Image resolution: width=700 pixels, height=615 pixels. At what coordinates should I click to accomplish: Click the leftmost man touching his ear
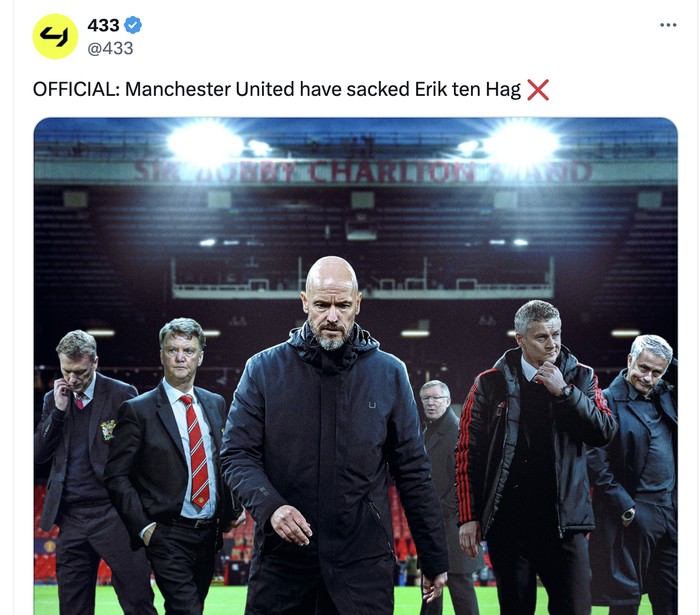point(78,469)
